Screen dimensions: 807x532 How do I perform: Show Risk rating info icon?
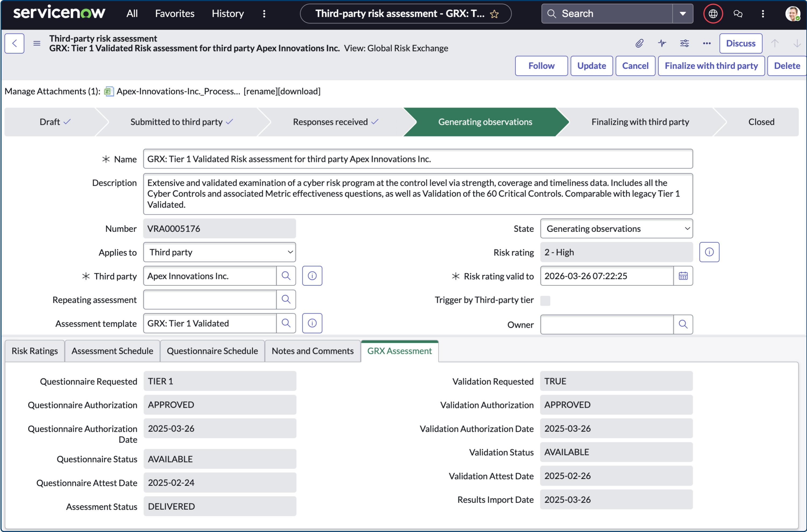point(709,252)
